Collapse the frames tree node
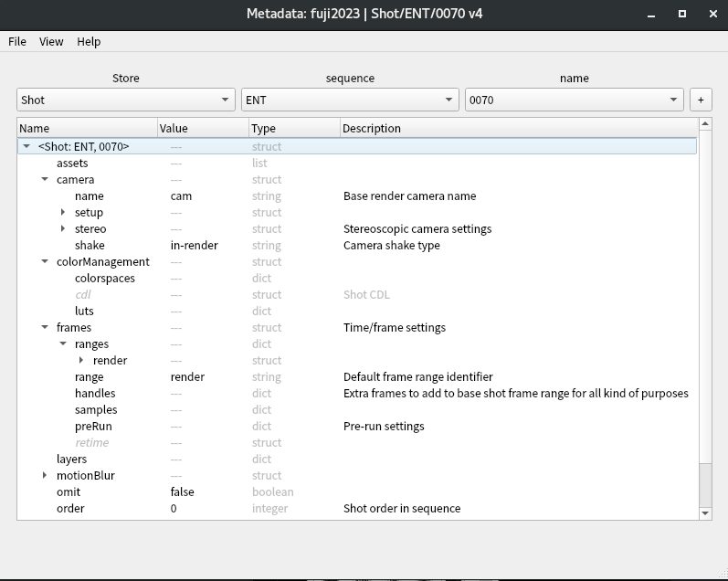Image resolution: width=728 pixels, height=581 pixels. 45,328
